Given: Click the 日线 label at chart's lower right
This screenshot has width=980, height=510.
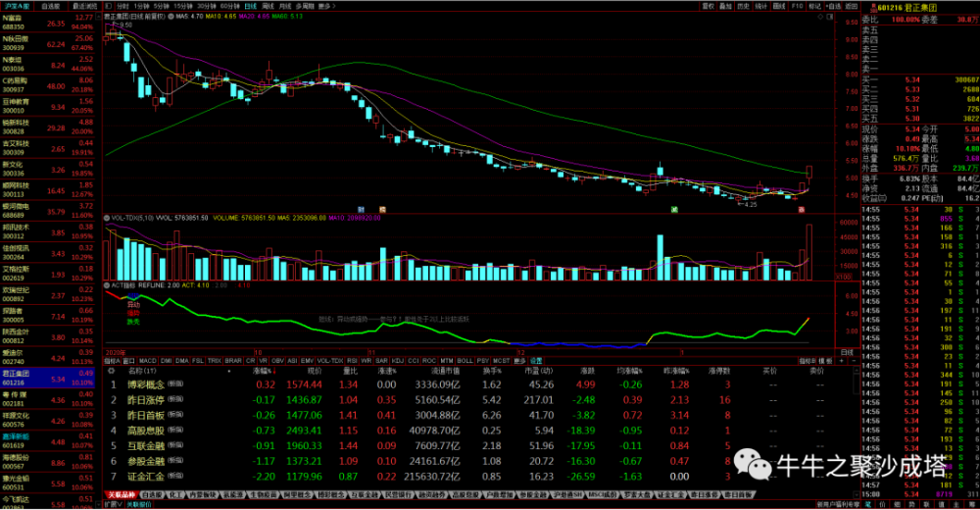Looking at the screenshot, I should (847, 352).
